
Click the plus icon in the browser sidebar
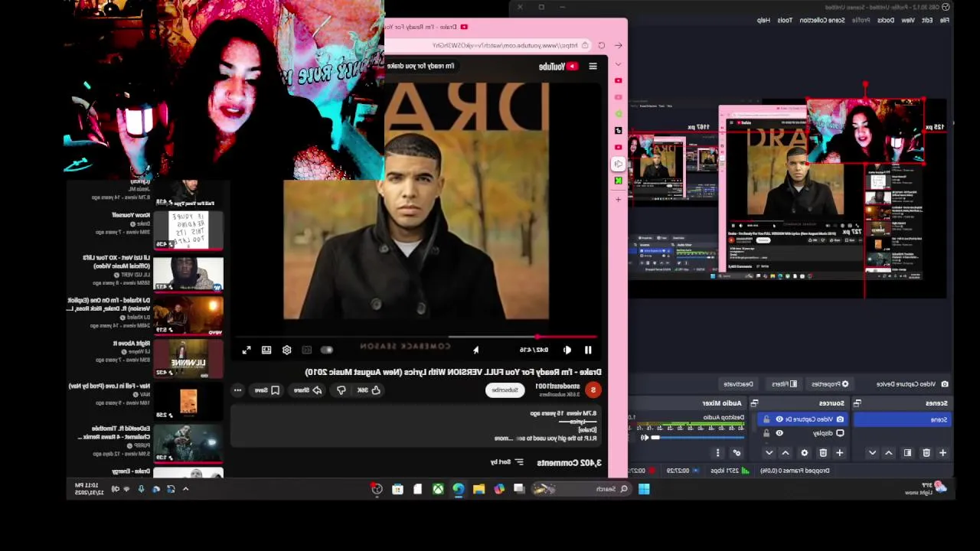pyautogui.click(x=619, y=199)
